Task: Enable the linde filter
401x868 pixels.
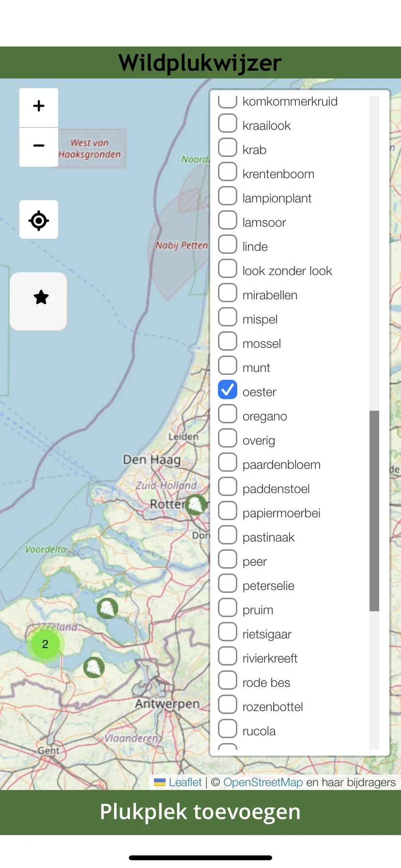Action: 228,244
